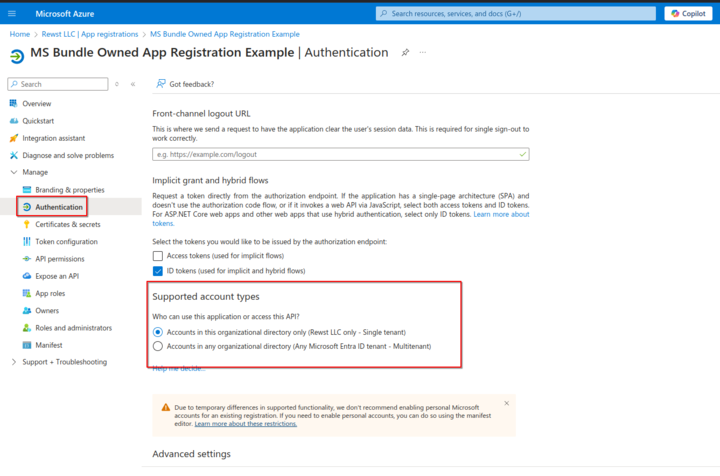
Task: Pin the Authentication page with pin icon
Action: click(405, 53)
